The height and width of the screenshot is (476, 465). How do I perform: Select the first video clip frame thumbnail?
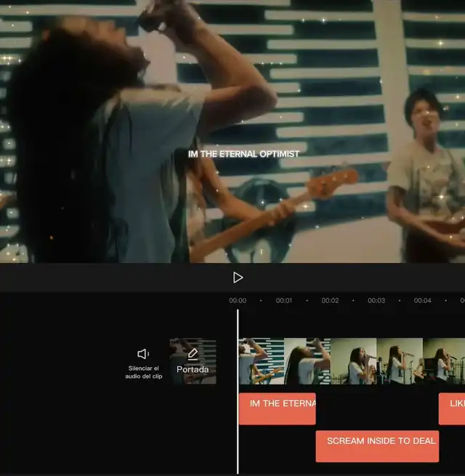[261, 361]
